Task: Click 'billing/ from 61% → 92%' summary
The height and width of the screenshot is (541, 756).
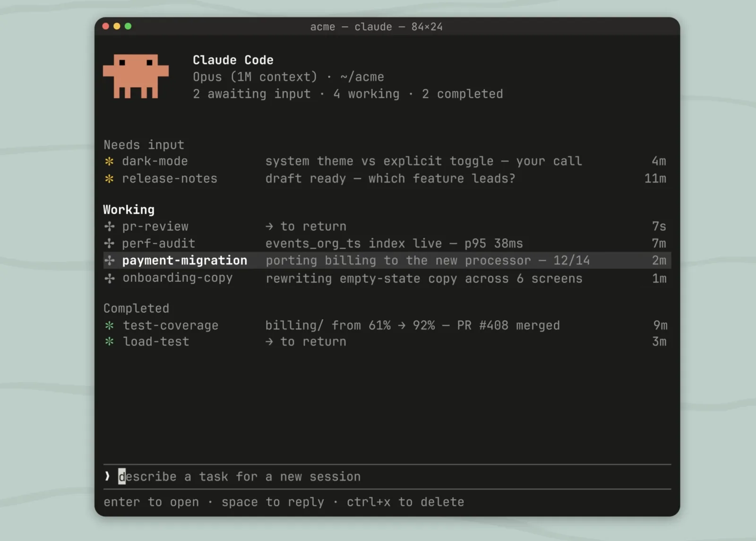Action: pyautogui.click(x=350, y=325)
